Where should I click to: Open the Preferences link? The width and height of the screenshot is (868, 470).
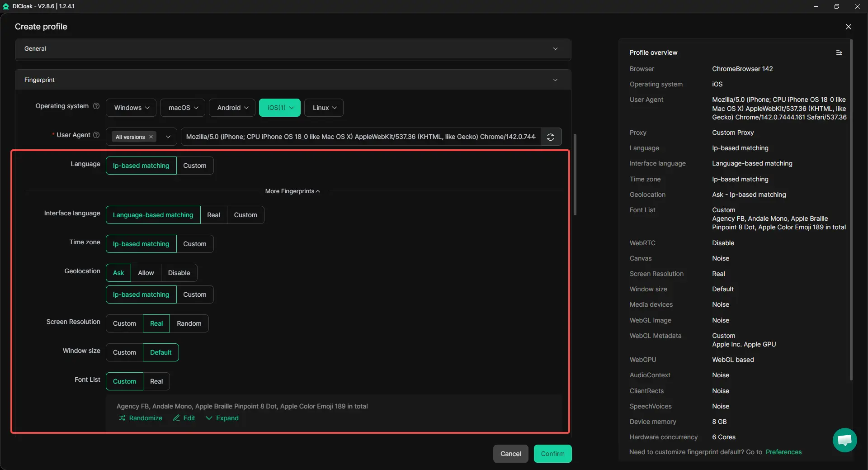(x=783, y=452)
